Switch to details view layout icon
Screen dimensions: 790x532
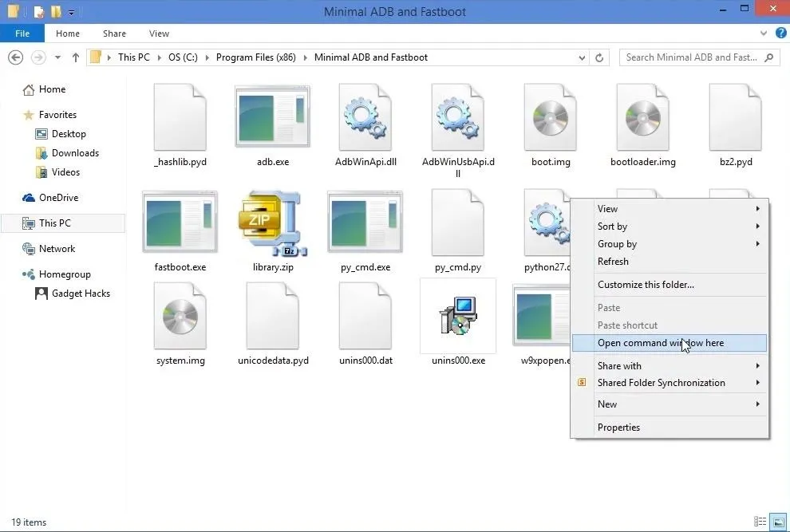pyautogui.click(x=760, y=522)
